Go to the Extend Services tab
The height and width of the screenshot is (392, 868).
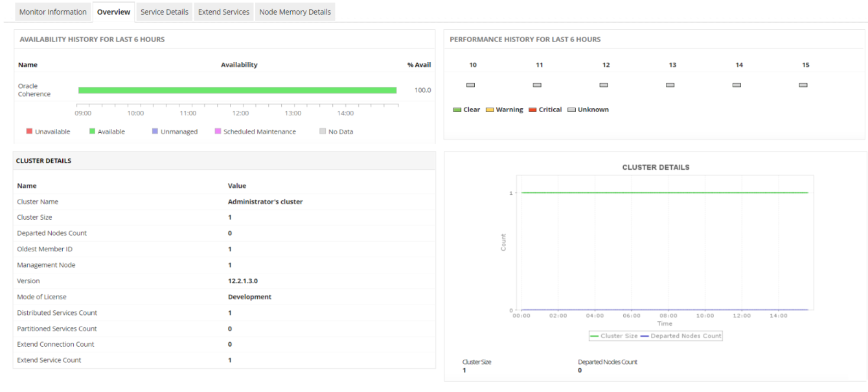click(223, 12)
